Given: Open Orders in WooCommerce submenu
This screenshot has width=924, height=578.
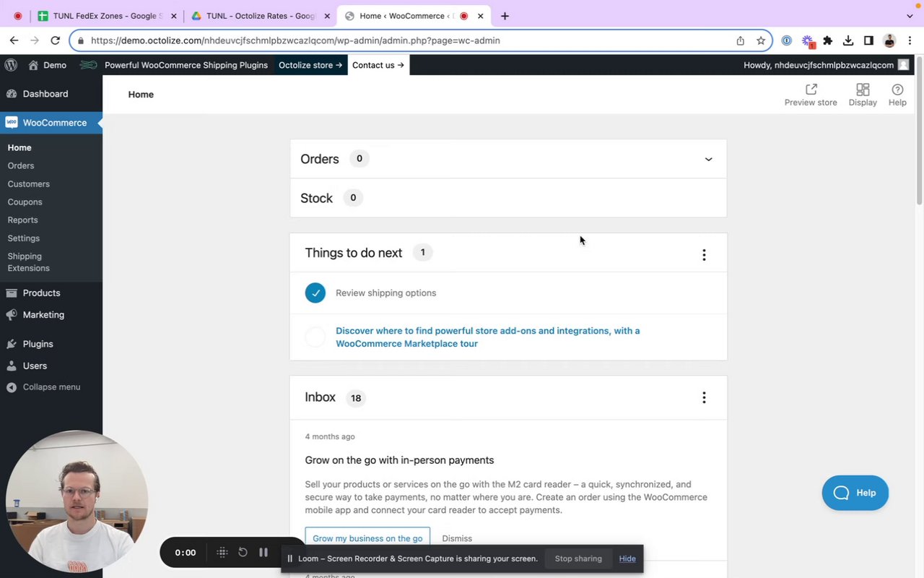Looking at the screenshot, I should point(21,165).
